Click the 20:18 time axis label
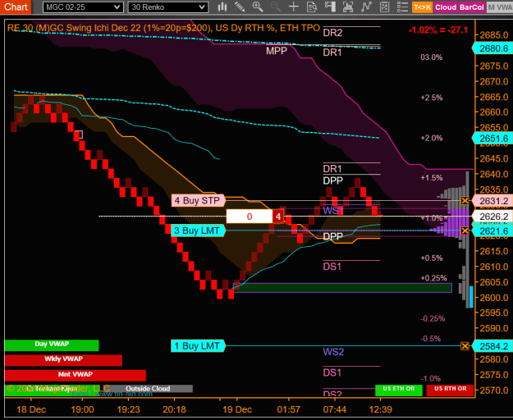Viewport: 513px width, 420px height. (x=174, y=409)
